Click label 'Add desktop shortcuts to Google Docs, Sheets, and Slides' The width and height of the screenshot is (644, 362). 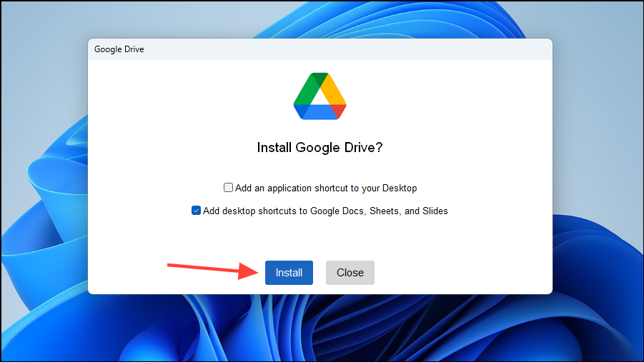[x=325, y=211]
